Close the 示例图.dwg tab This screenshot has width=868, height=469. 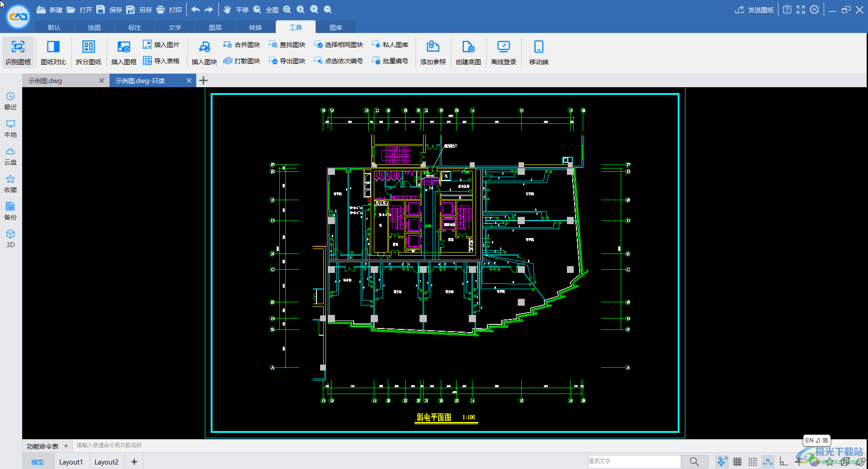(x=102, y=80)
